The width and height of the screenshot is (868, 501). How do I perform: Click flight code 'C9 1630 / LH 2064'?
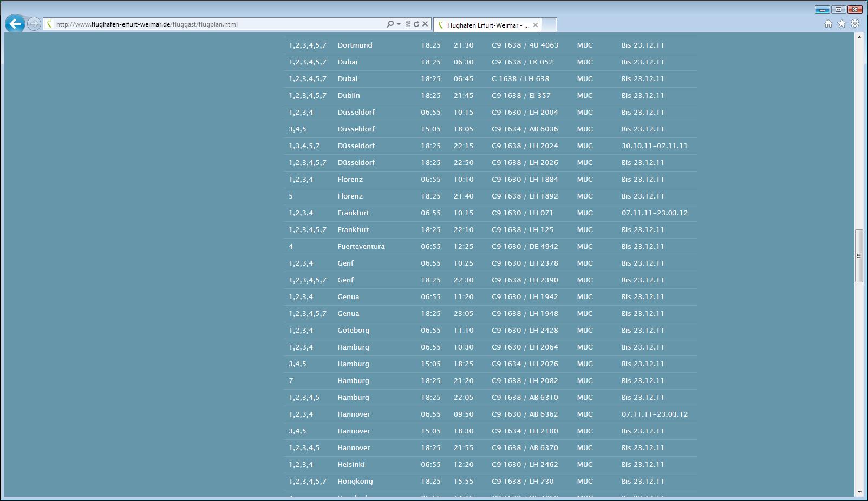point(525,347)
